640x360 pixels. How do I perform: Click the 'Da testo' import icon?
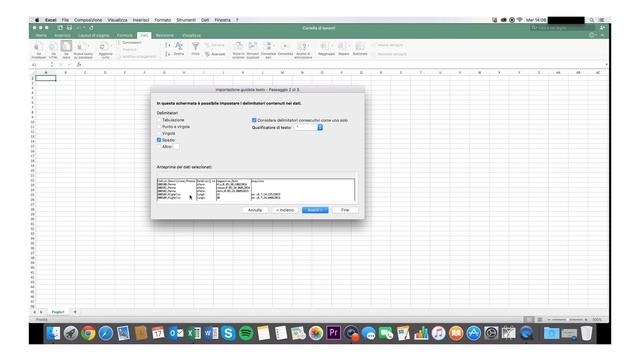(x=66, y=47)
